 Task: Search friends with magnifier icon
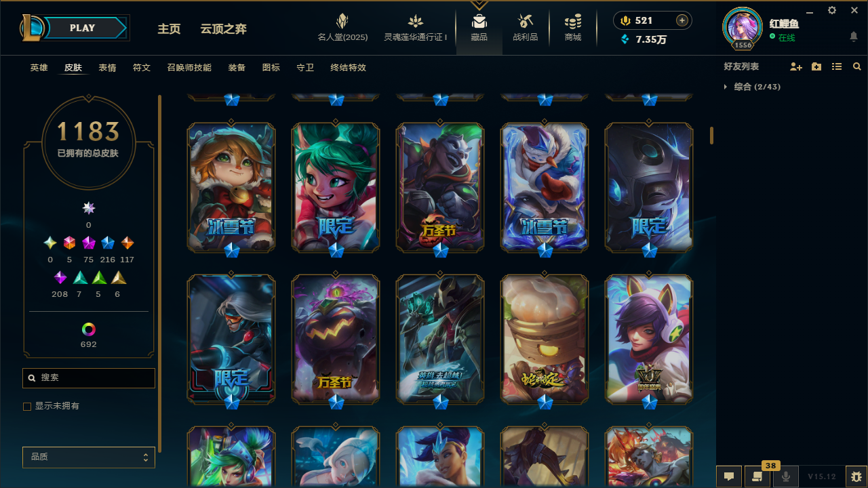pyautogui.click(x=857, y=66)
